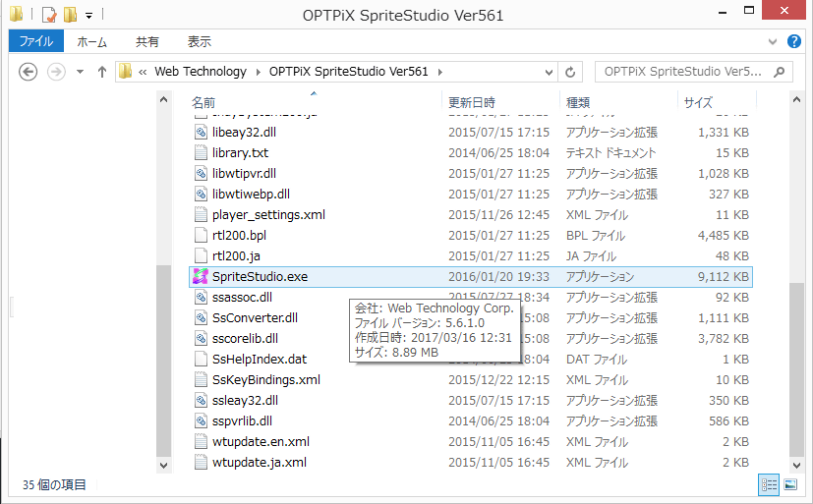Expand the ribbon with the chevron
This screenshot has width=813, height=504.
[x=773, y=41]
